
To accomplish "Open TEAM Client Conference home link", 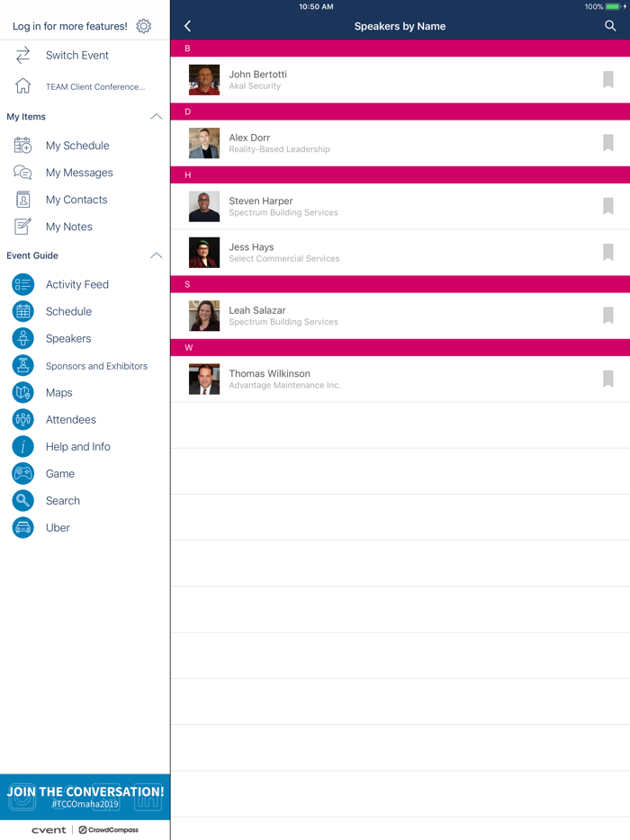I will [x=94, y=86].
